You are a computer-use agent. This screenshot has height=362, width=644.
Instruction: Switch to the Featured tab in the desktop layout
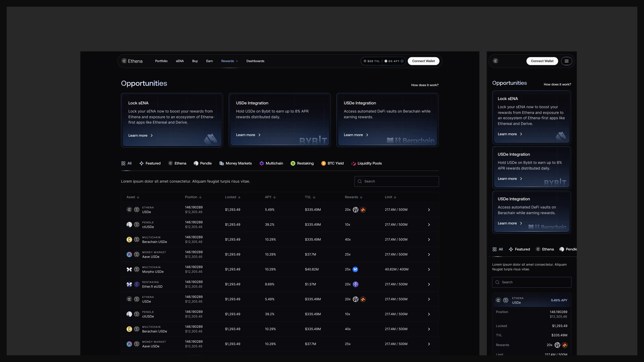(150, 163)
